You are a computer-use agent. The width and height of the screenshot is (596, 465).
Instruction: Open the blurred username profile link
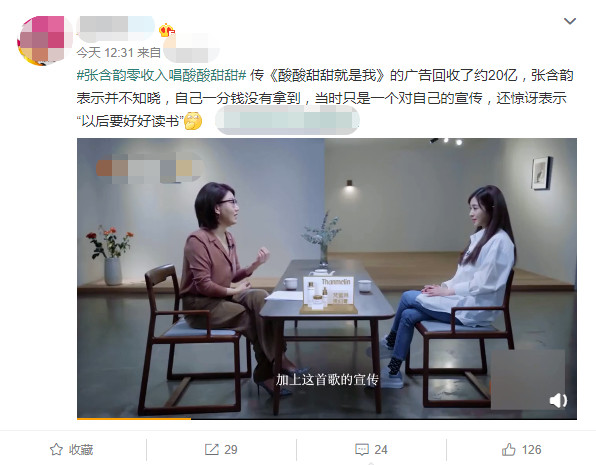(116, 28)
